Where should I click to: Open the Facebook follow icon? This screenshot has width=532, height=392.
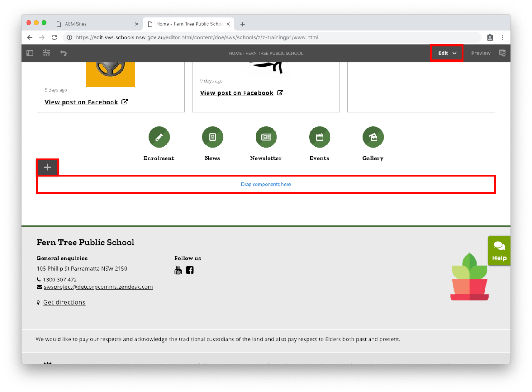point(190,270)
